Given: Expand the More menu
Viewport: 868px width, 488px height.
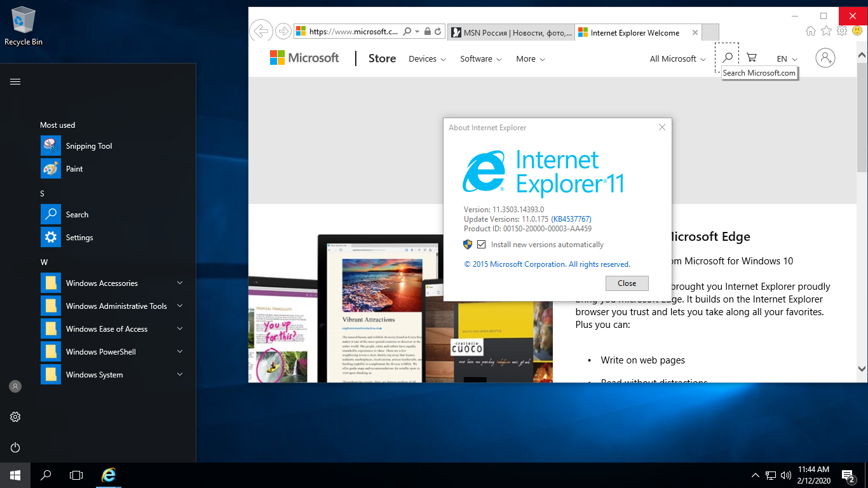Looking at the screenshot, I should 531,58.
